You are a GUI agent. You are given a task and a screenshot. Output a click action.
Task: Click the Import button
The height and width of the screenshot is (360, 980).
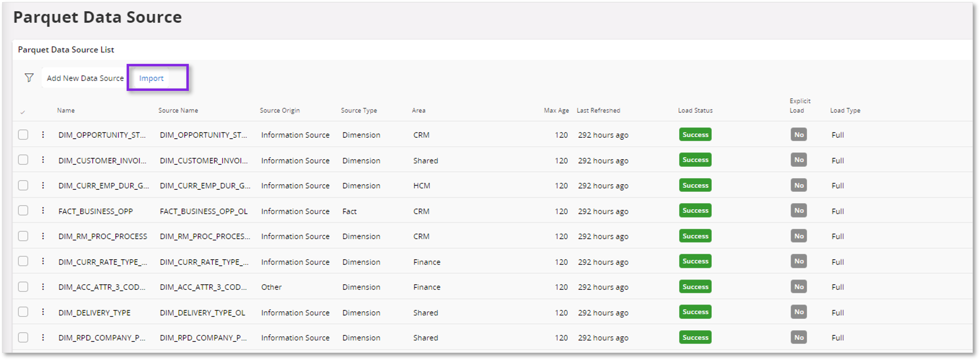151,78
